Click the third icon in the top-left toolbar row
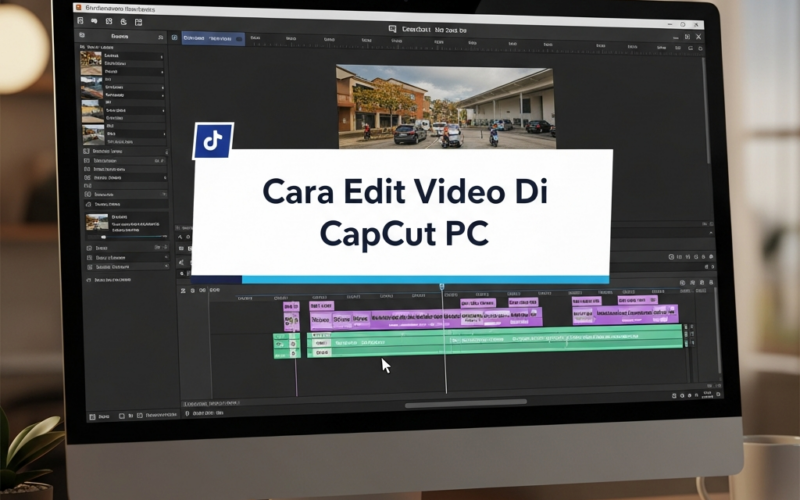Screen dimensions: 800x500 tap(109, 21)
